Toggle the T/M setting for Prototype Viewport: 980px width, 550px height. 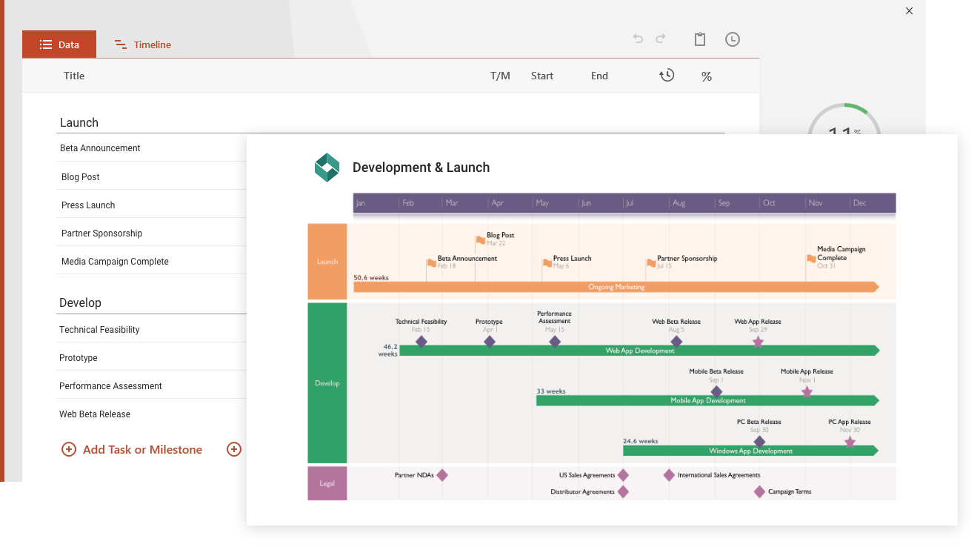pos(500,357)
